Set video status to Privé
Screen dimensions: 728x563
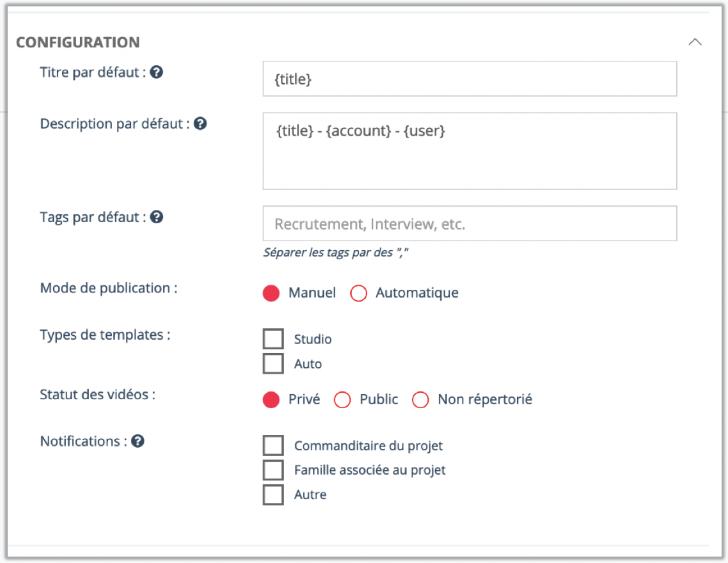pos(271,400)
